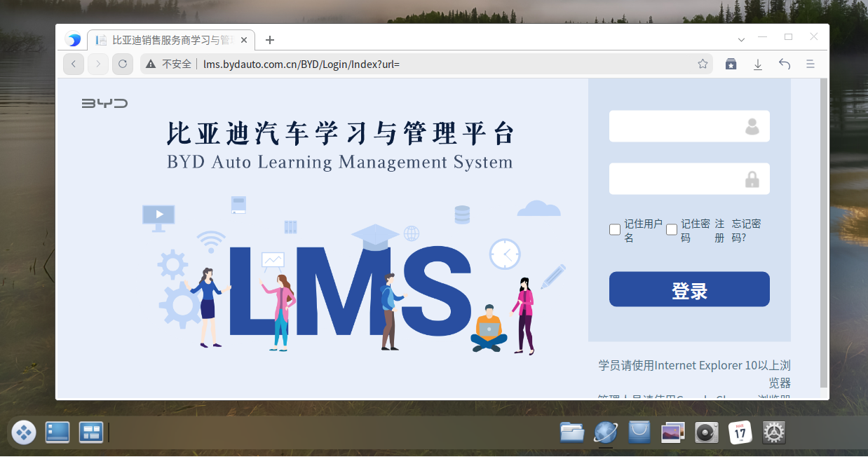Open the image viewer icon in dock

pyautogui.click(x=673, y=432)
